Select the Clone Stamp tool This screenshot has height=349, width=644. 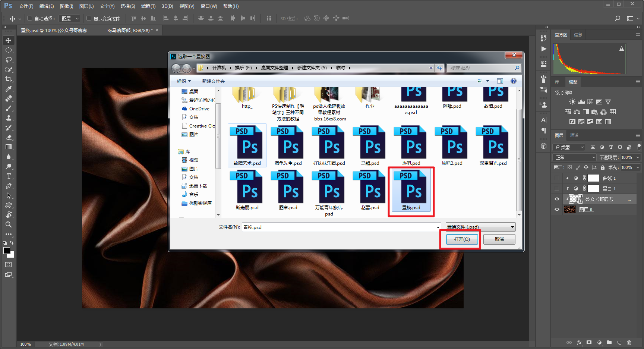(x=8, y=118)
